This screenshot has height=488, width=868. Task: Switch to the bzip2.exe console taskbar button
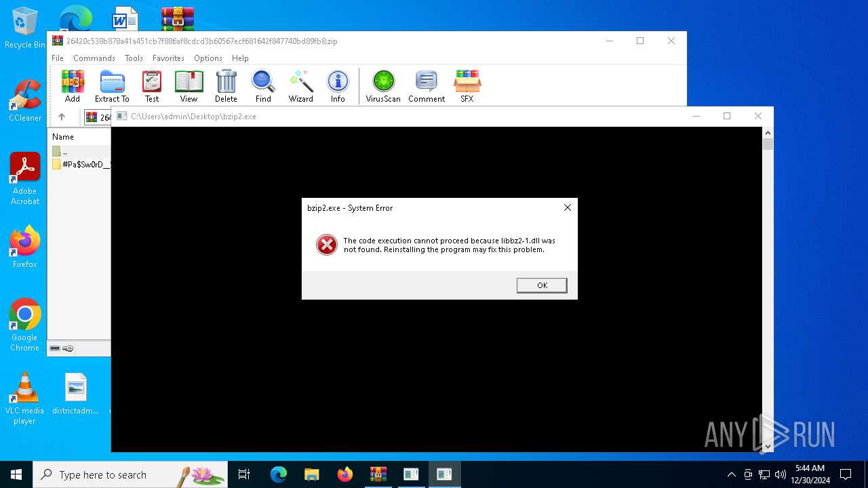pyautogui.click(x=444, y=474)
